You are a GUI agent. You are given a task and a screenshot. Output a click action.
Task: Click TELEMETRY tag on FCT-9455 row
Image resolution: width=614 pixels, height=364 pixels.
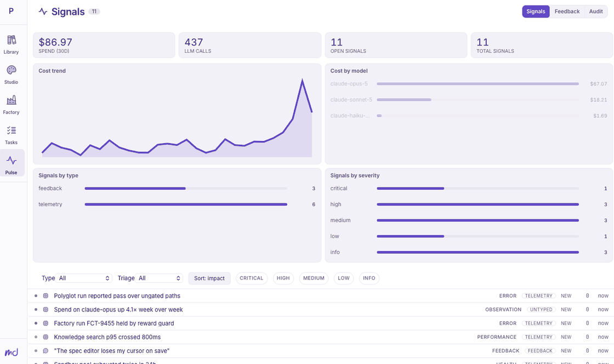[538, 323]
